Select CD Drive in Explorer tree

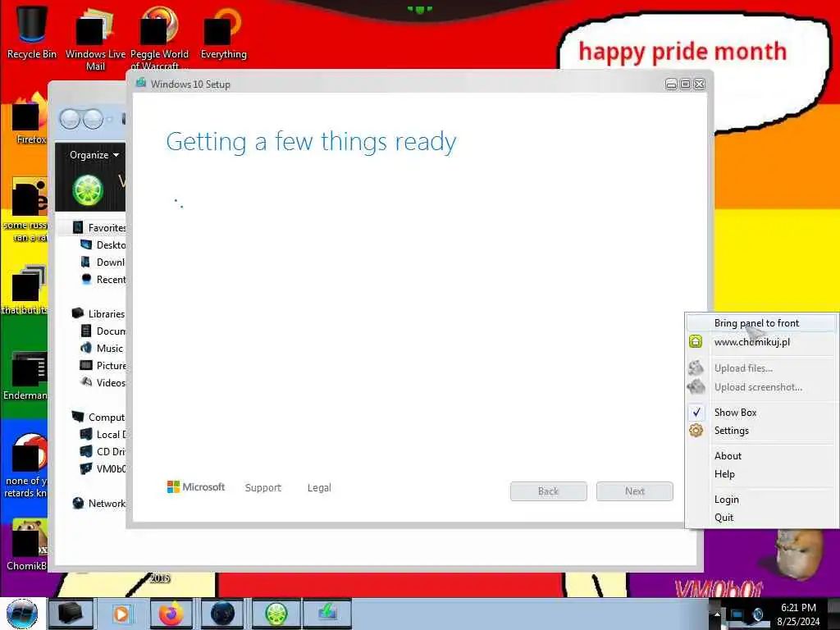tap(103, 452)
